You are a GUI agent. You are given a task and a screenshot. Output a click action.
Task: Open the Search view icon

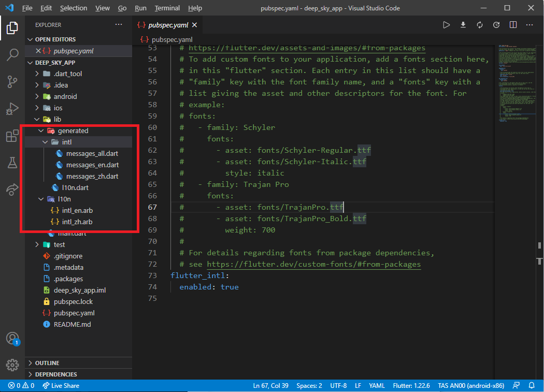(x=12, y=55)
